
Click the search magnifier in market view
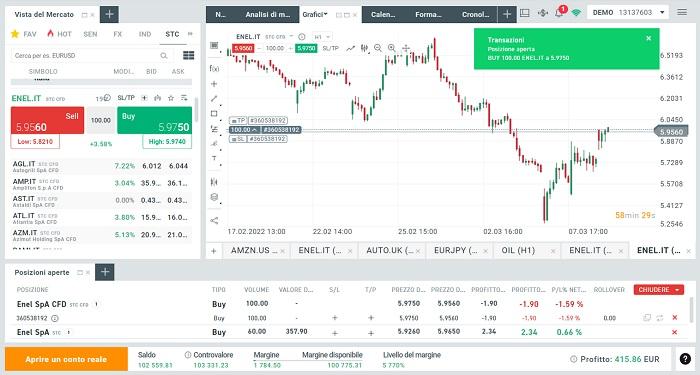(x=164, y=55)
